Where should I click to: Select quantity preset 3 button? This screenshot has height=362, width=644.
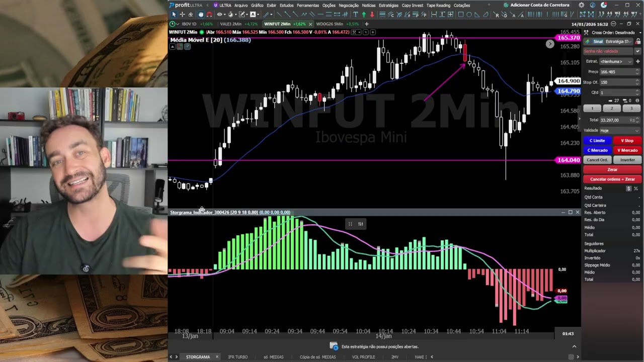(631, 108)
